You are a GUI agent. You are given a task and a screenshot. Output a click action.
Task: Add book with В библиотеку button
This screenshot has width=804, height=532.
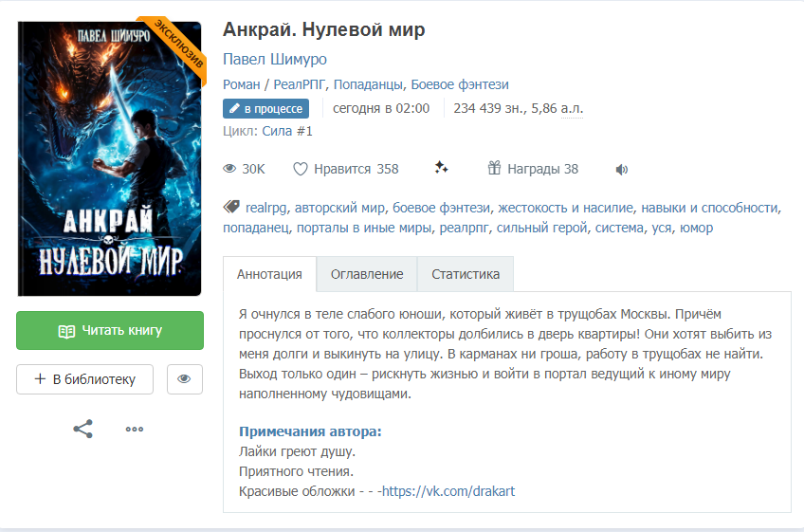click(x=84, y=379)
